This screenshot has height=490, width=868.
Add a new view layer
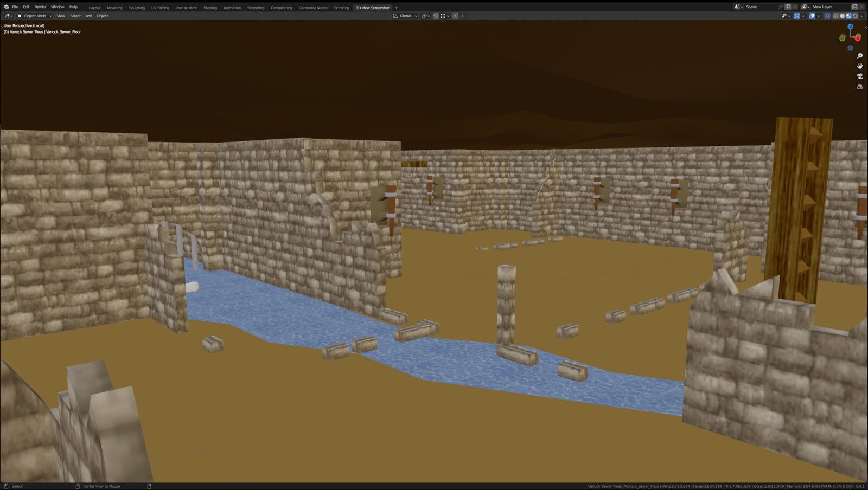pos(854,7)
